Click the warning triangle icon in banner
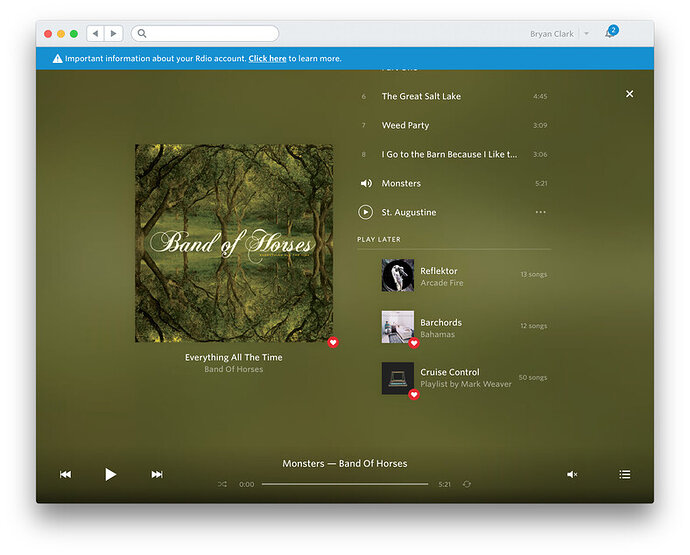Screen dimensions: 690x555 58,59
